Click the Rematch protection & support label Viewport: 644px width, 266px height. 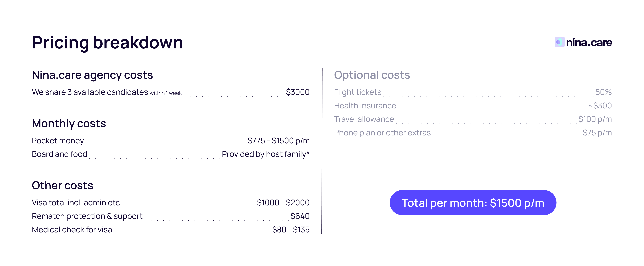click(87, 216)
